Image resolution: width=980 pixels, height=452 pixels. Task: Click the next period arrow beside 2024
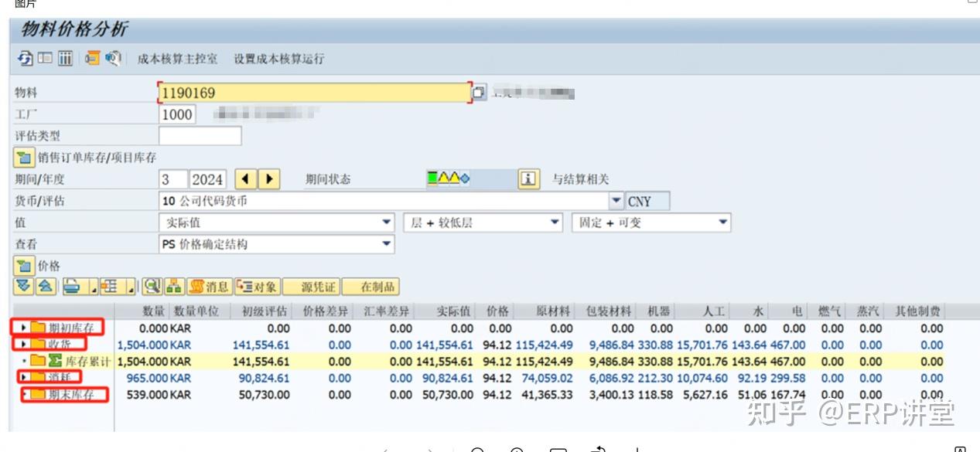click(x=268, y=178)
